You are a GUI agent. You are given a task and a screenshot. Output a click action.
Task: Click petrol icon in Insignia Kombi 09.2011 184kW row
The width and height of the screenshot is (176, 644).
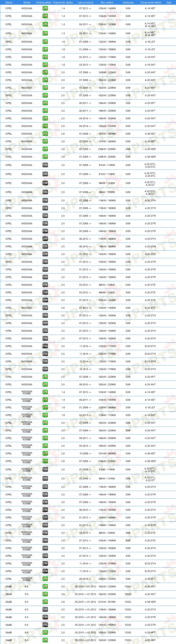(45, 438)
